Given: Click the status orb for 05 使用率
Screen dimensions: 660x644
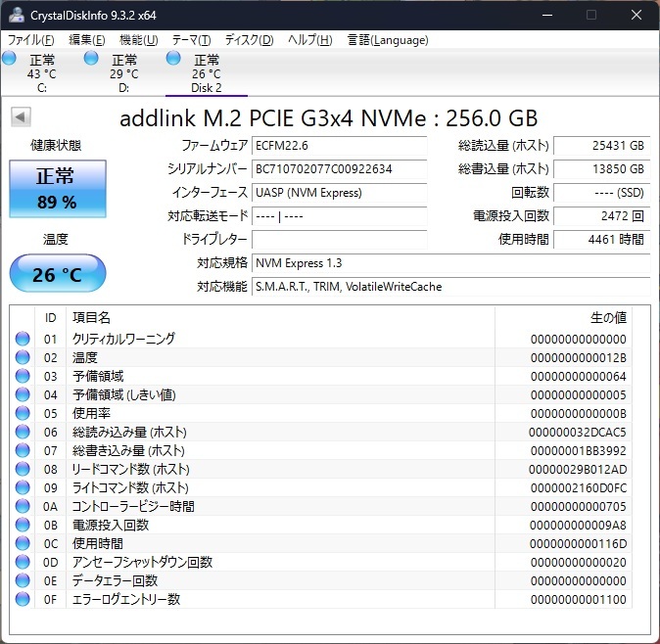Looking at the screenshot, I should [x=23, y=413].
